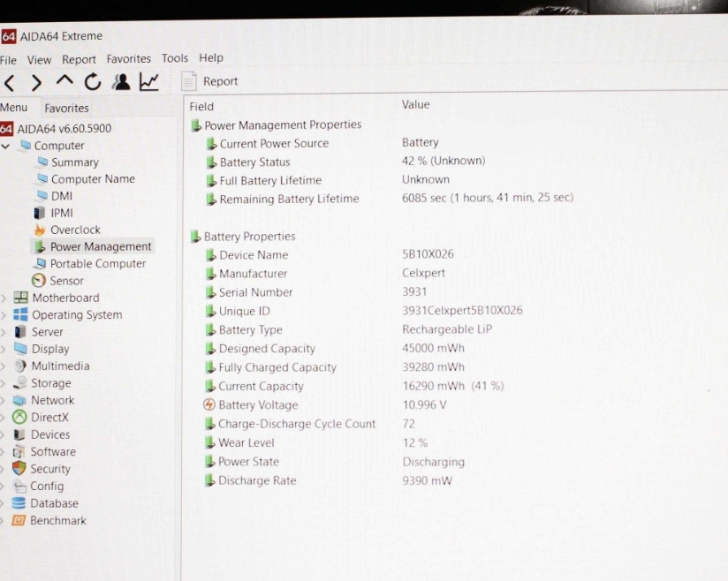This screenshot has height=581, width=728.
Task: Go up one level with Up arrow
Action: click(x=64, y=81)
